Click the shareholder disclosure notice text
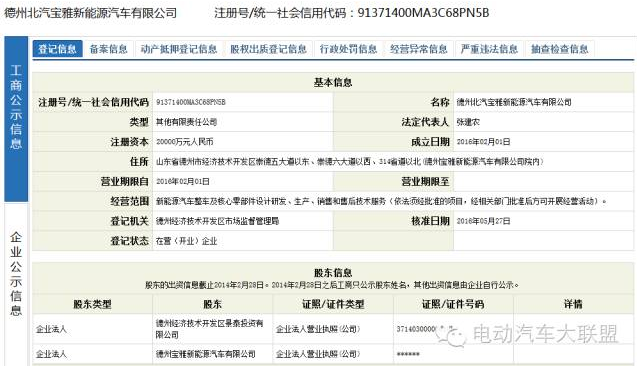This screenshot has width=637, height=366. (332, 285)
